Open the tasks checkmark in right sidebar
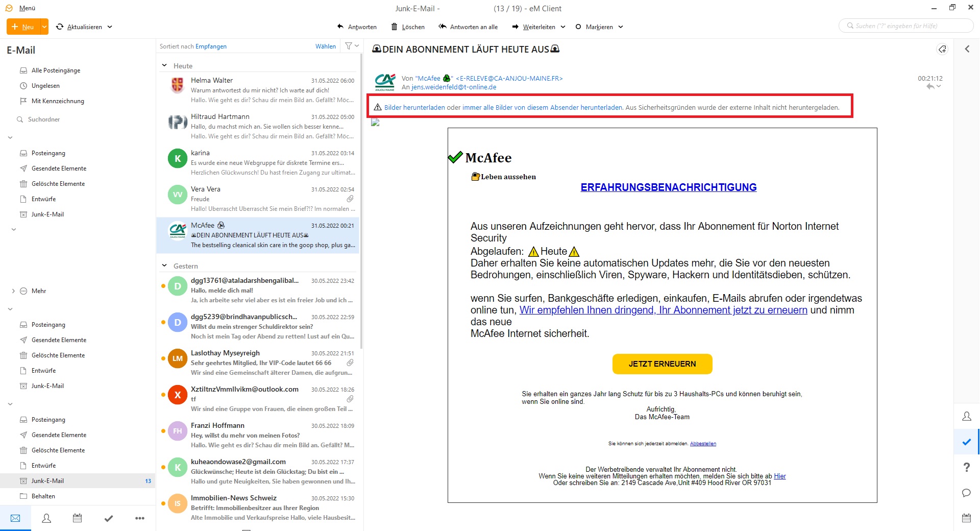 tap(966, 442)
